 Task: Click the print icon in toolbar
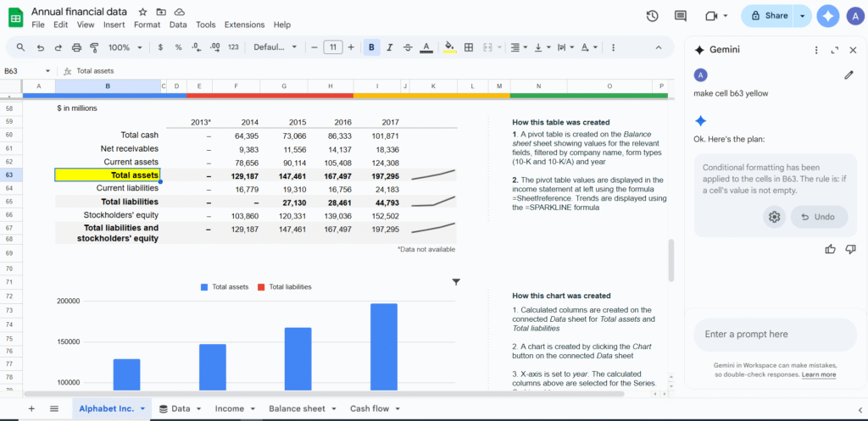tap(76, 47)
